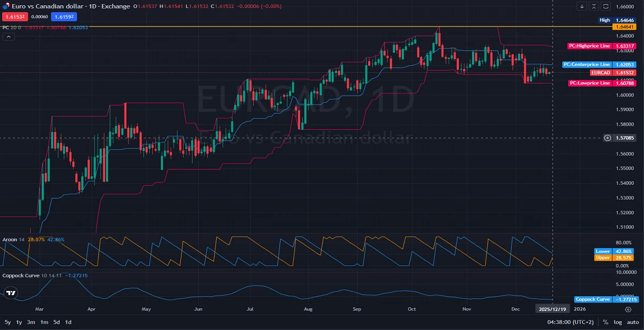Click the plus icon beside 1.57085 crosshair label
This screenshot has width=644, height=330.
click(x=608, y=138)
